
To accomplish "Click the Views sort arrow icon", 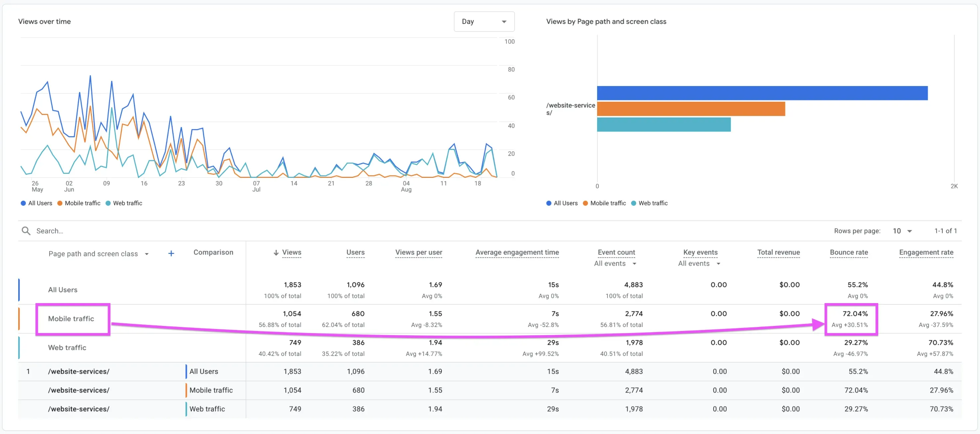I will tap(276, 253).
